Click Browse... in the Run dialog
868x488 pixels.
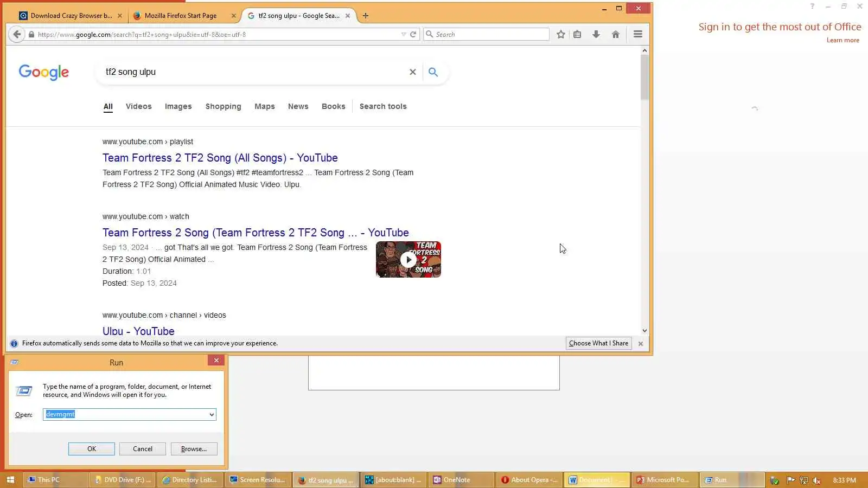194,449
